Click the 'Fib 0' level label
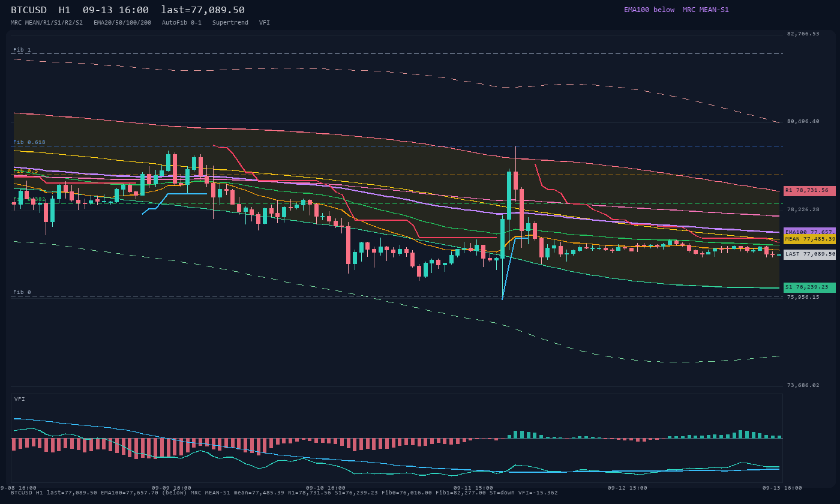Viewport: 840px width, 504px height. coord(22,292)
